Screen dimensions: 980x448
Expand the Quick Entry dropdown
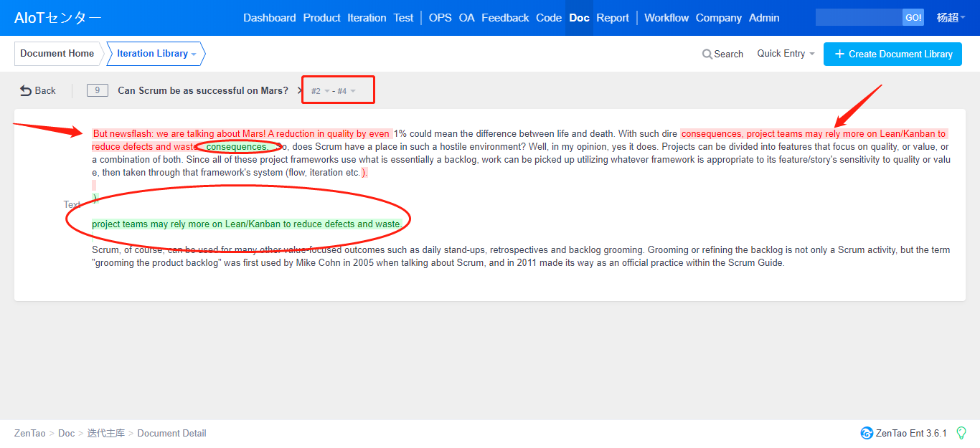click(786, 54)
